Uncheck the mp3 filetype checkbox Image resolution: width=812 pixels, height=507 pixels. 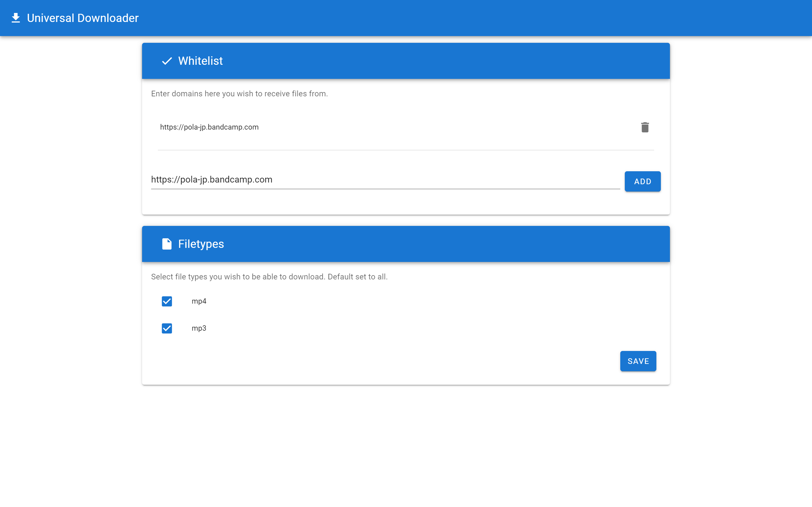(167, 328)
